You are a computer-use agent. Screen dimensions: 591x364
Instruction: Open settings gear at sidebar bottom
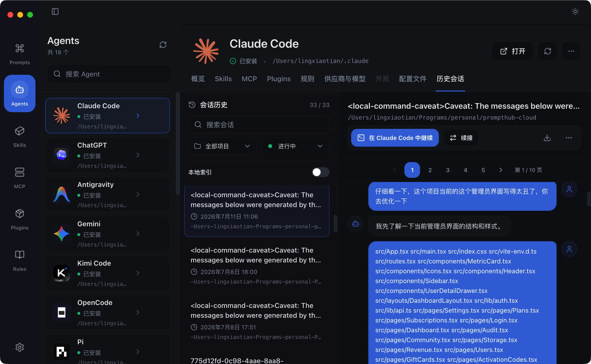tap(20, 347)
